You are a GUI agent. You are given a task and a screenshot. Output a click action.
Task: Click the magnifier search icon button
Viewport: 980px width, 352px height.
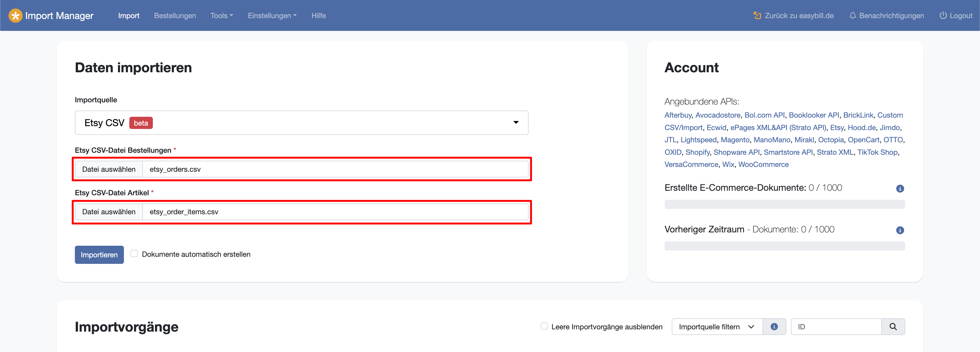pyautogui.click(x=893, y=327)
